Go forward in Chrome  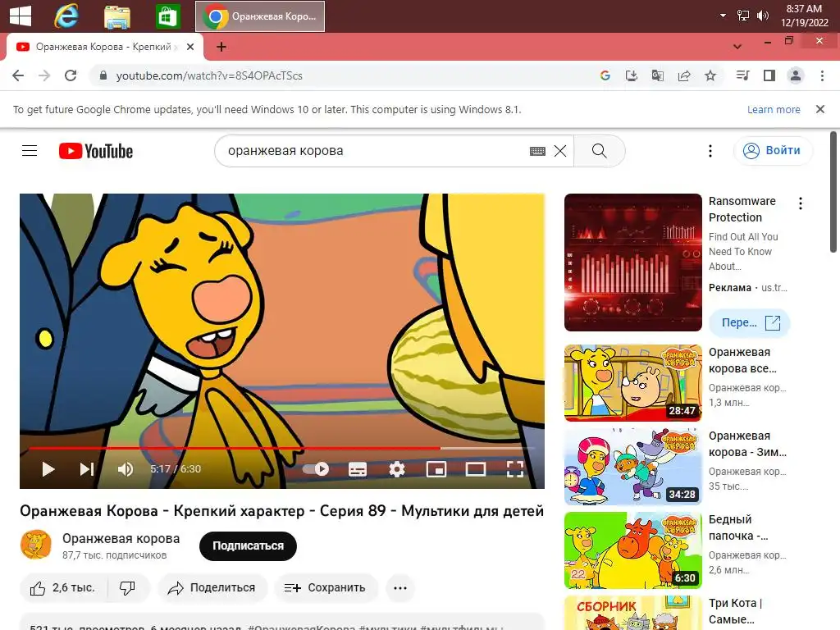pyautogui.click(x=44, y=75)
